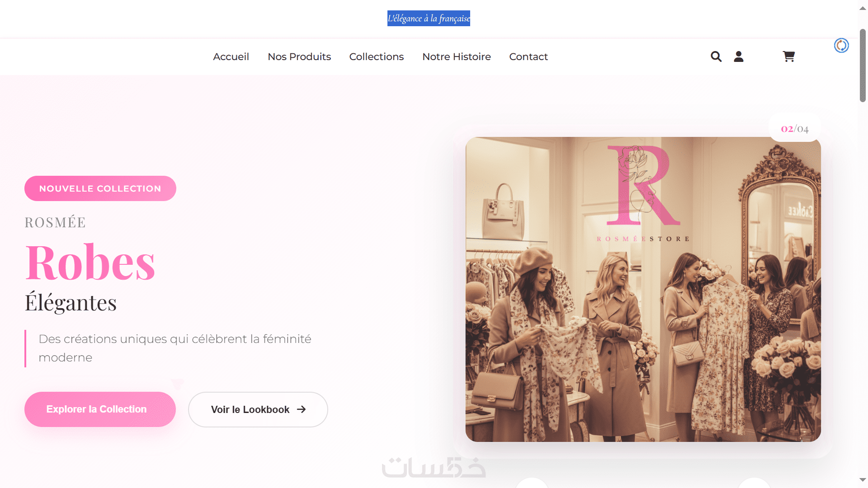868x488 pixels.
Task: Click the user account icon
Action: [x=738, y=56]
